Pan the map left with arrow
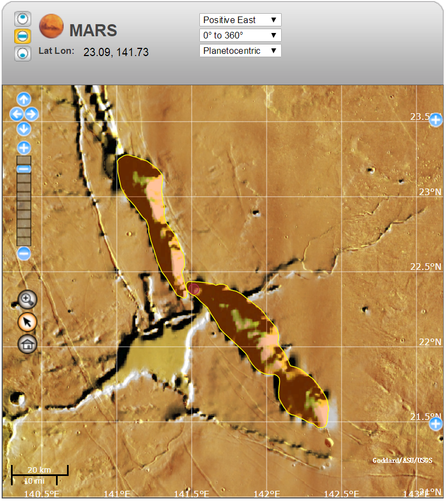 [x=16, y=114]
